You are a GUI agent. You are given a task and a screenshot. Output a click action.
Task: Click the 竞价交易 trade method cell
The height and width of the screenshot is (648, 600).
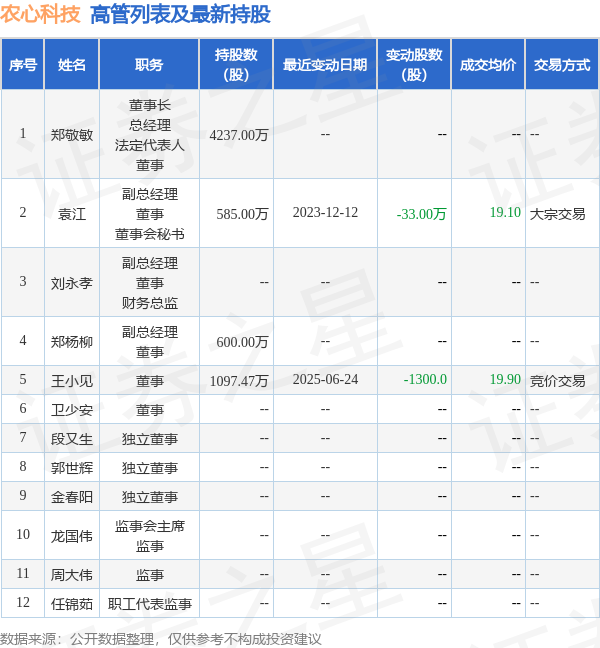point(557,380)
